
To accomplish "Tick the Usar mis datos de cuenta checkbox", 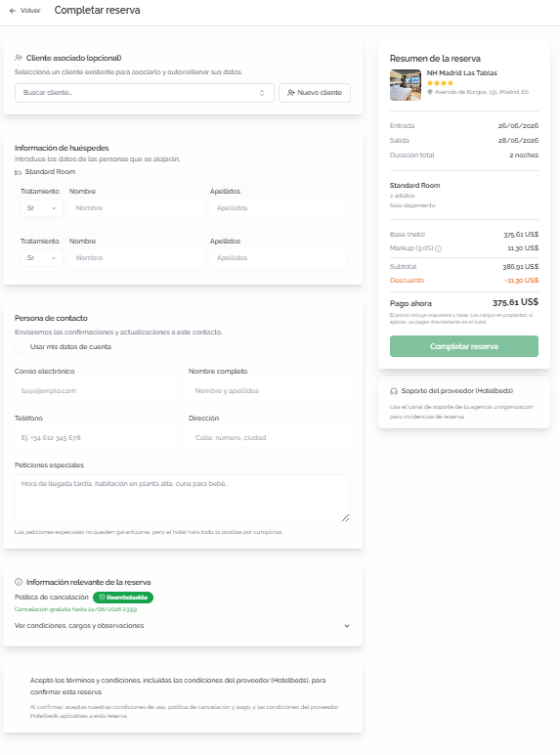I will tap(20, 347).
